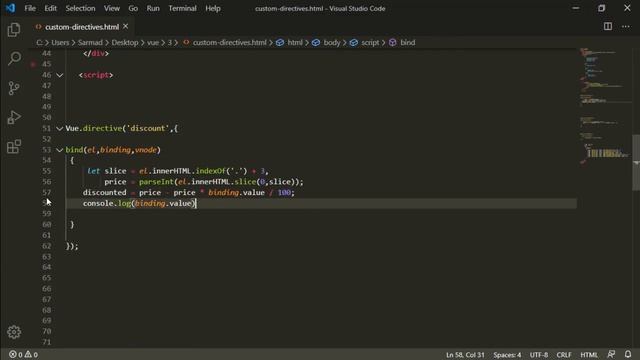Open the Run menu
640x360 pixels.
tap(153, 8)
